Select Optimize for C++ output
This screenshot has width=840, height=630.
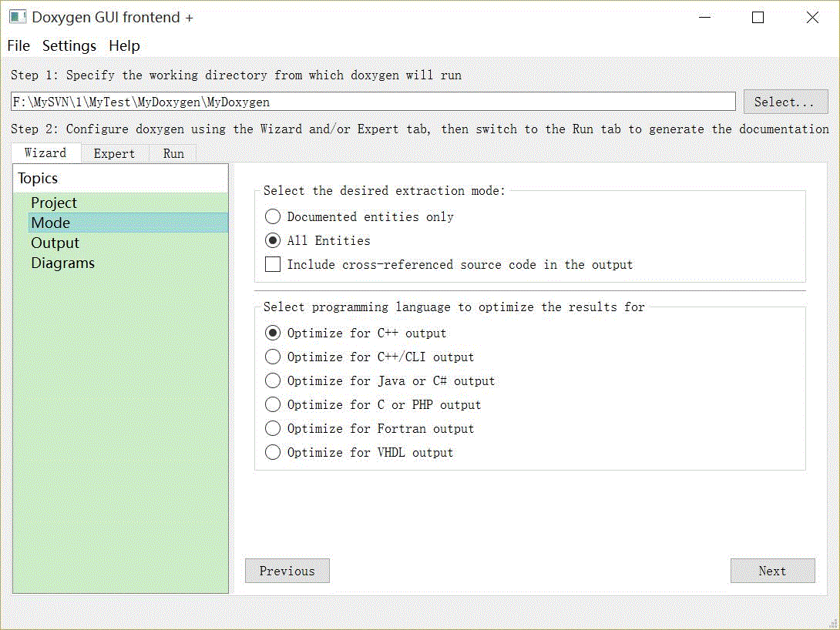[x=356, y=333]
